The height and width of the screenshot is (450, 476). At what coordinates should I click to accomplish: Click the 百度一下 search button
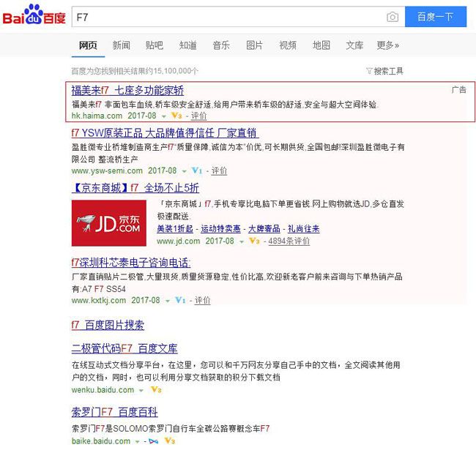coord(436,17)
